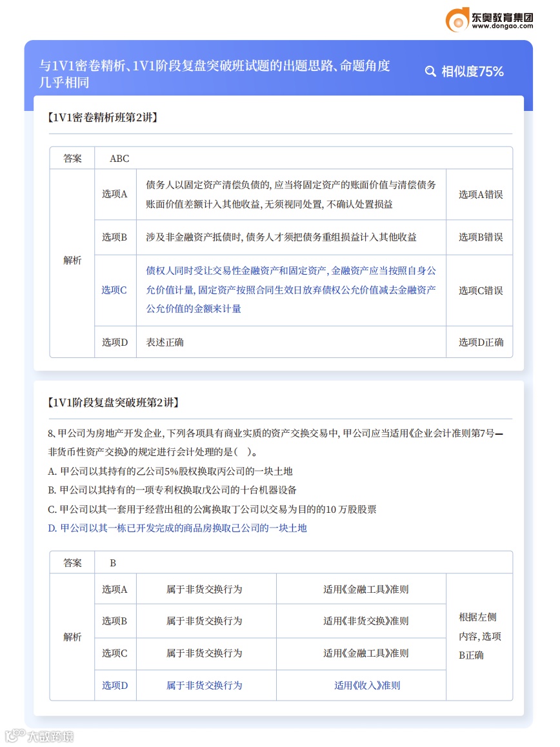Click the 根据左侧内容,选项B正确 cell
The width and height of the screenshot is (560, 747).
pos(480,637)
